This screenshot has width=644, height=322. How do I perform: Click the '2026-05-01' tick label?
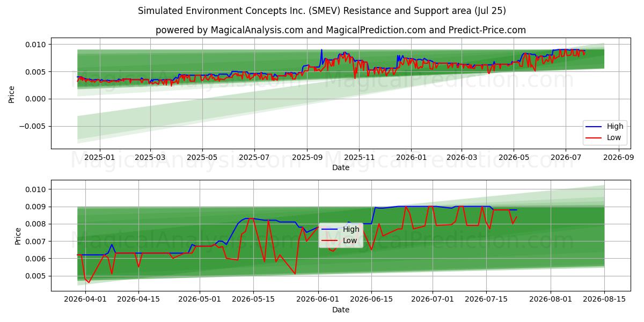coord(200,299)
